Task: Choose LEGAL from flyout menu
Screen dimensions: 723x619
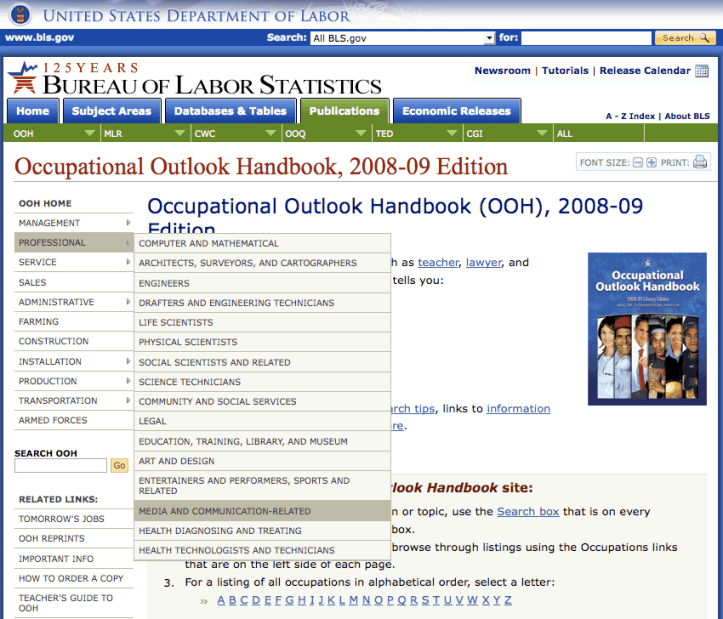Action: coord(262,421)
